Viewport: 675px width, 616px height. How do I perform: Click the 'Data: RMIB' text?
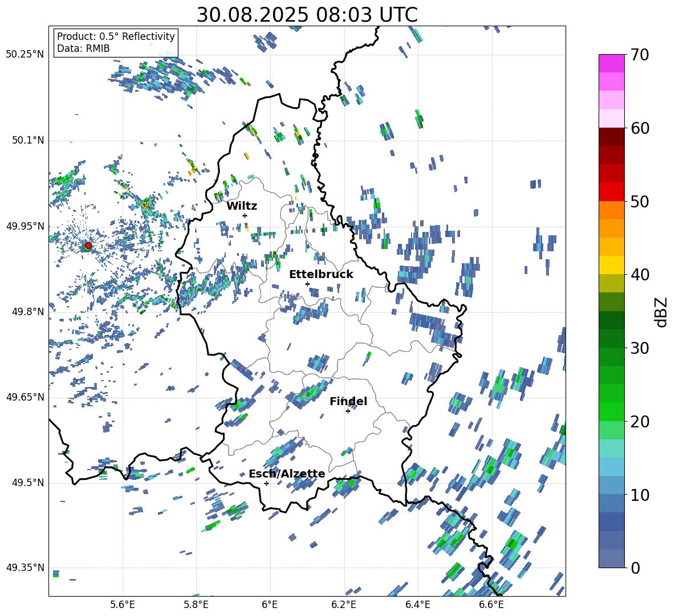pyautogui.click(x=83, y=48)
